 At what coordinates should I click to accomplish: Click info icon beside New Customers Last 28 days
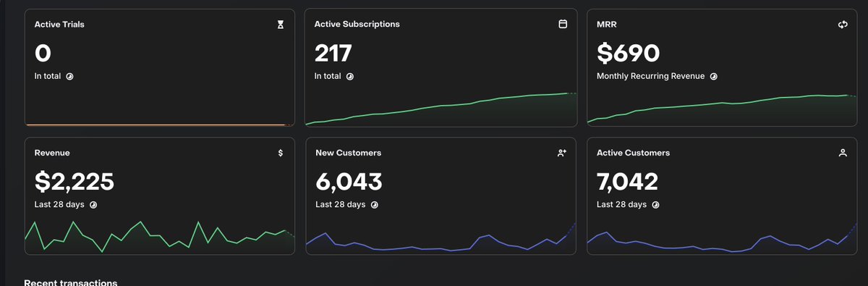(374, 205)
